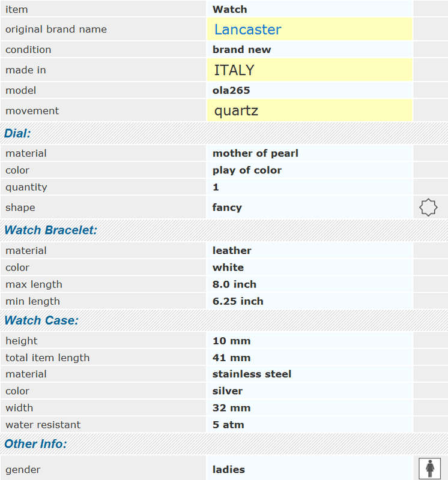Select the model value ola265
Screen dimensions: 448x480
point(231,91)
